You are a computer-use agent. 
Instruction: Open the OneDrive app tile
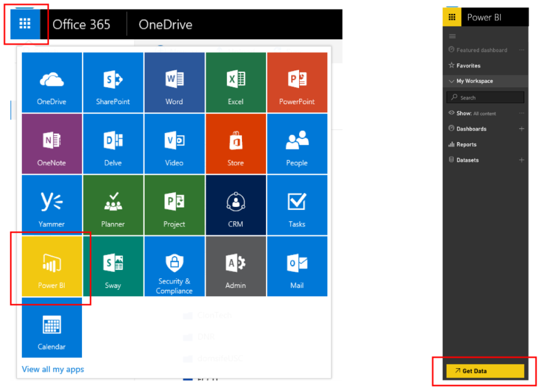[52, 83]
